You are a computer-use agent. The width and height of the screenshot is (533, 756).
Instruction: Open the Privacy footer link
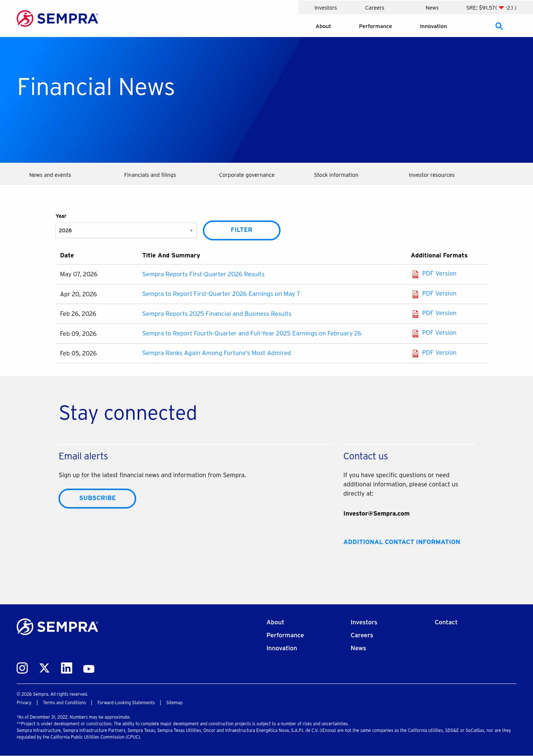tap(24, 703)
